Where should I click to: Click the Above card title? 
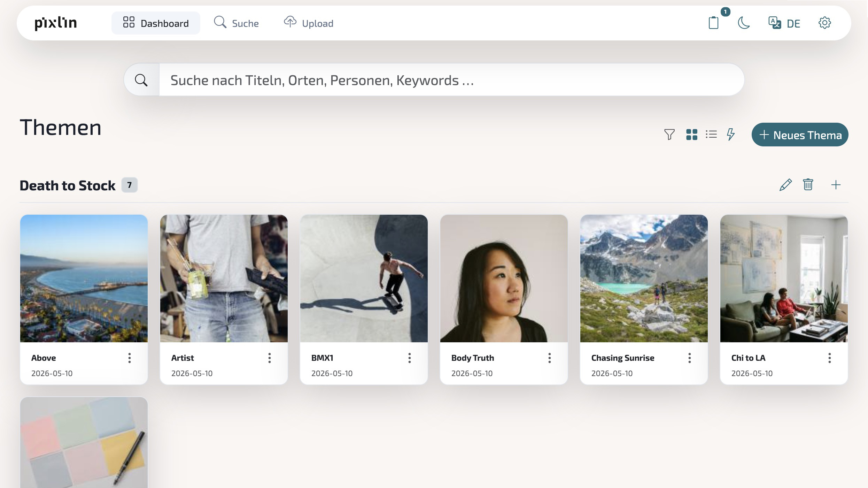coord(44,358)
